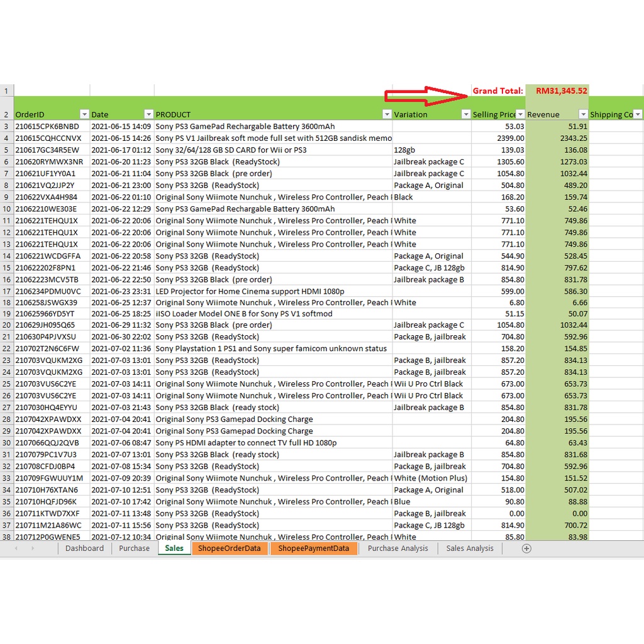Open the Selling Price column filter dropdown
Image resolution: width=644 pixels, height=644 pixels.
click(x=520, y=114)
